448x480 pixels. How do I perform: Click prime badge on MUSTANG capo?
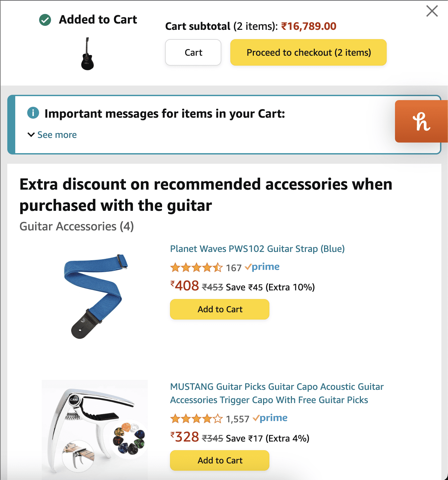pyautogui.click(x=270, y=418)
